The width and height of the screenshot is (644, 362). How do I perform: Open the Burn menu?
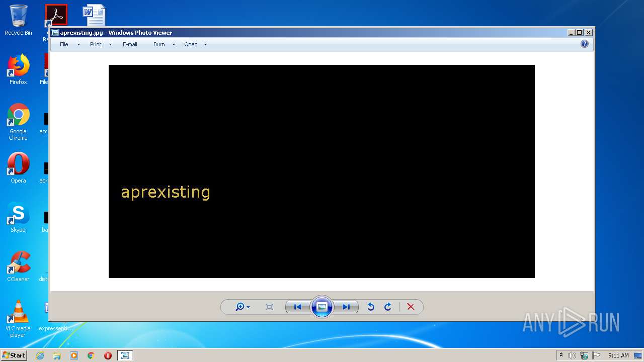pos(159,44)
